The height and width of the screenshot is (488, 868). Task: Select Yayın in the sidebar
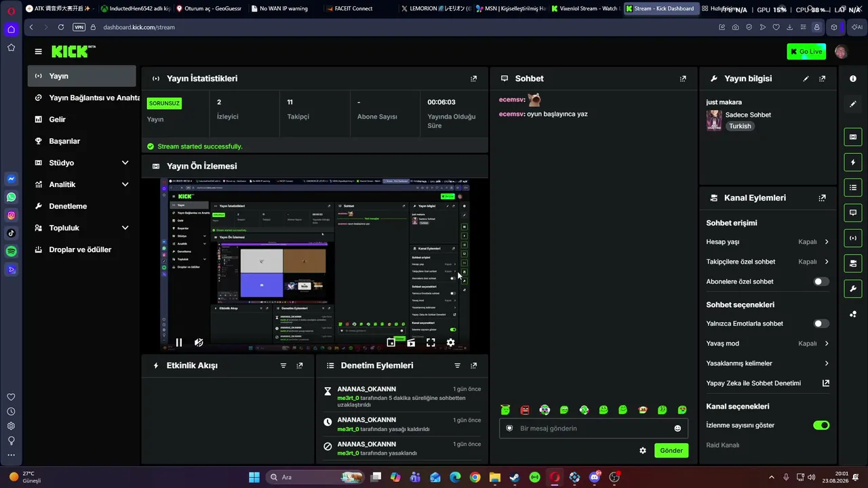pyautogui.click(x=82, y=76)
